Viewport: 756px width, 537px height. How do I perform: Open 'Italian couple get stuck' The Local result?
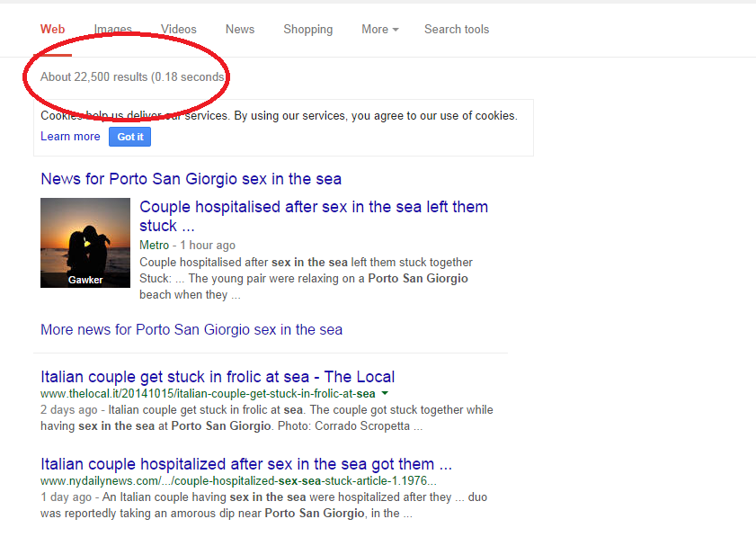218,377
